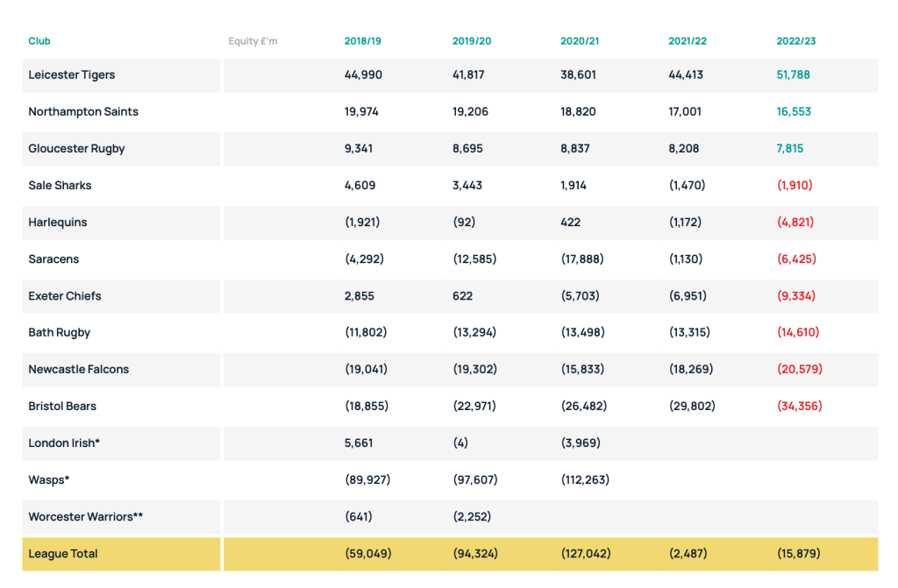Select the 2021/22 column header
The width and height of the screenshot is (898, 588).
pos(686,41)
